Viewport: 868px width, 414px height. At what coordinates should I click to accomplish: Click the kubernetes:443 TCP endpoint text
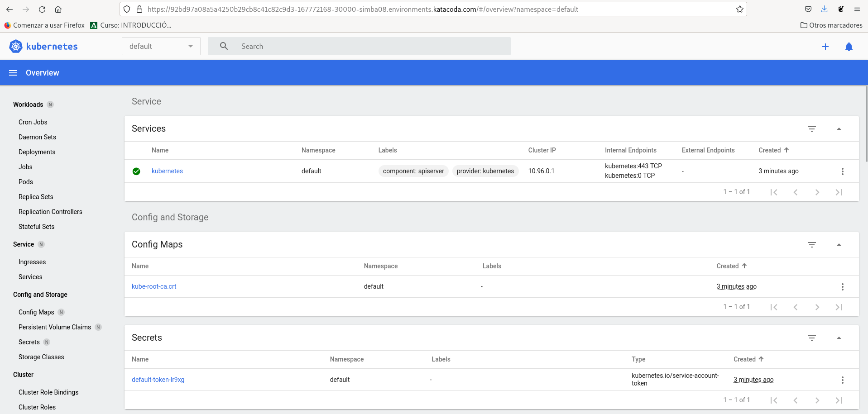633,166
